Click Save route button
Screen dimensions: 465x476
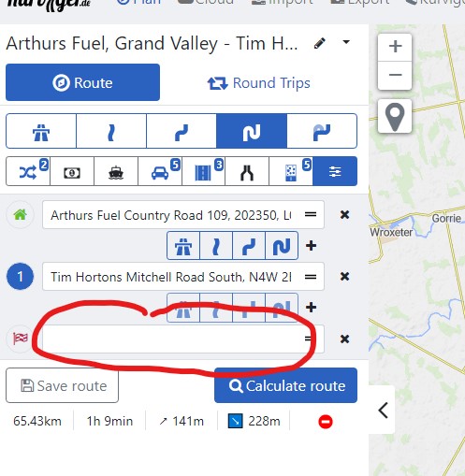(62, 385)
